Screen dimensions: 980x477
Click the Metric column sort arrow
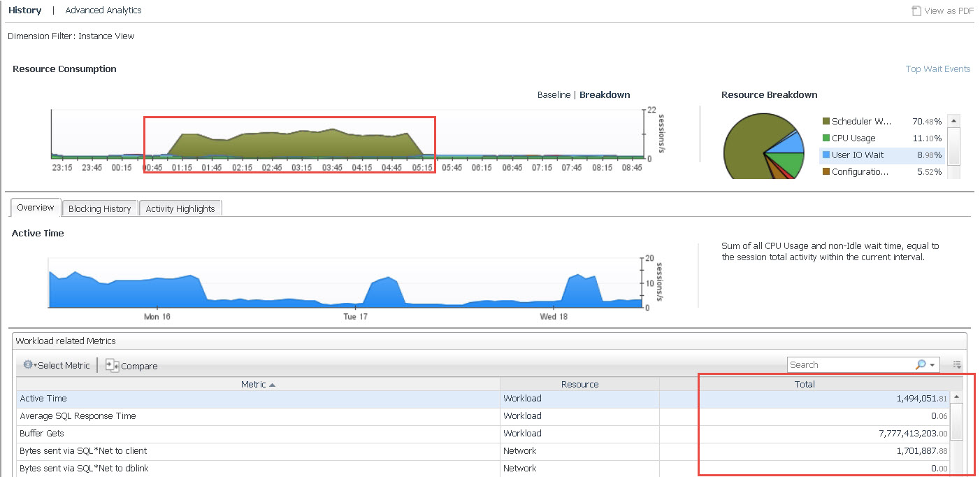tap(272, 385)
